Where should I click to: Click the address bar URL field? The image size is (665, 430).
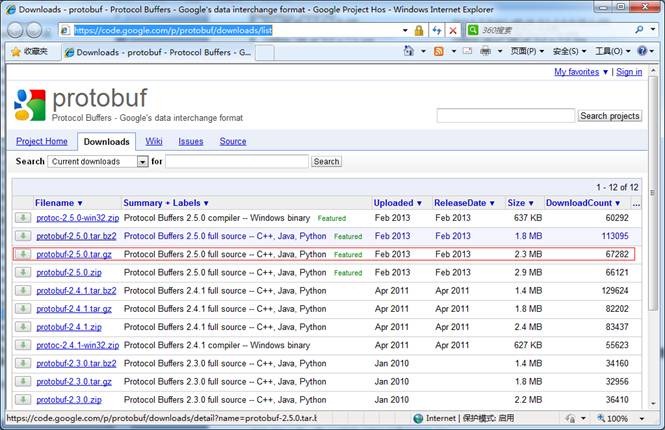click(231, 30)
